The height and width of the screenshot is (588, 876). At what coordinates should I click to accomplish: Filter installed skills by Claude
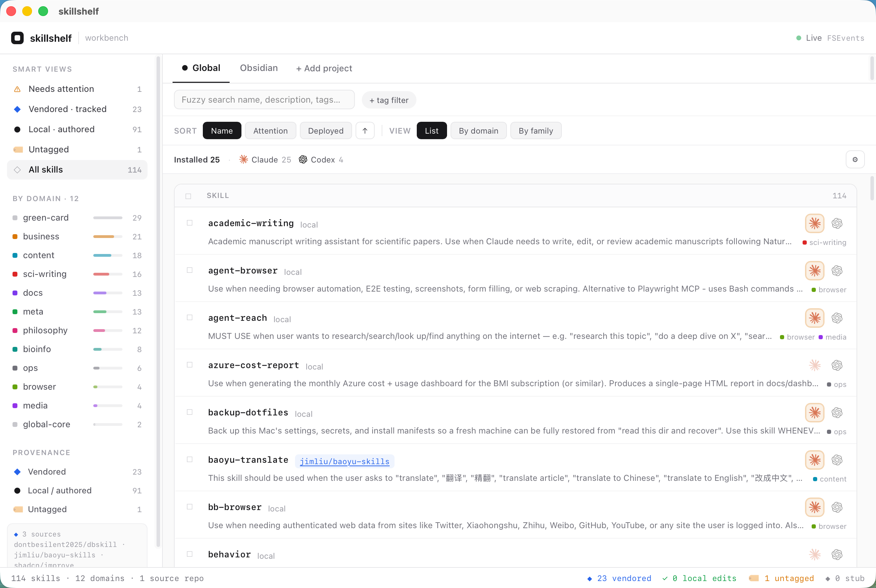click(265, 160)
